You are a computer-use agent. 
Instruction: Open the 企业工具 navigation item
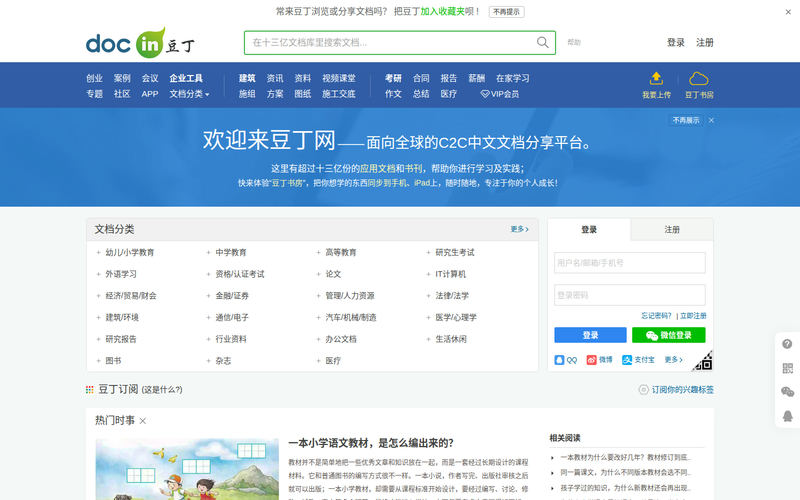[x=186, y=78]
